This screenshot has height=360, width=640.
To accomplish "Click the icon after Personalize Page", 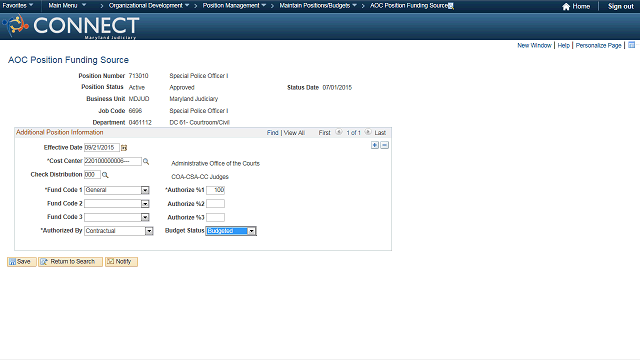I will [631, 45].
